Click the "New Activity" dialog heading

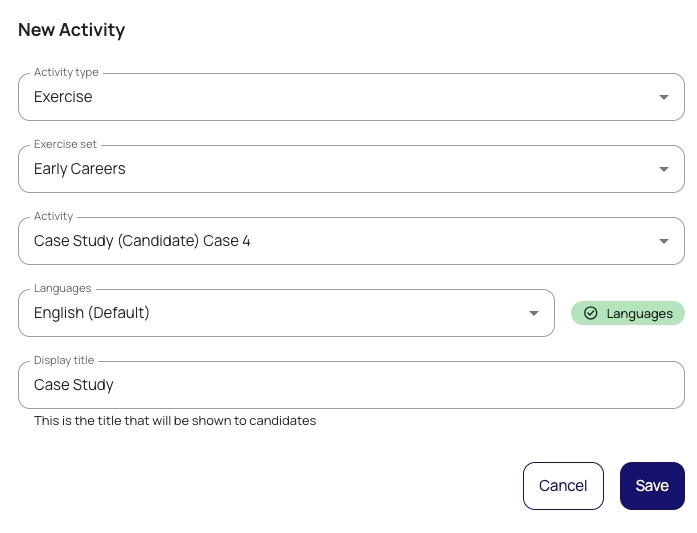coord(72,30)
